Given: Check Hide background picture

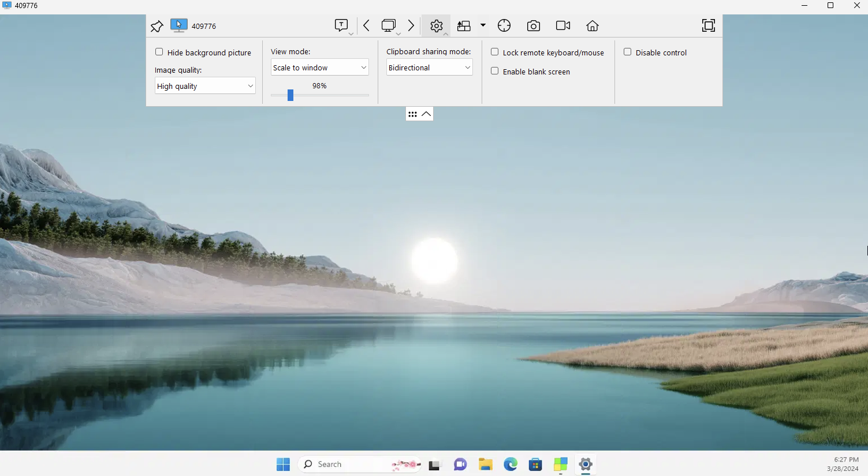Looking at the screenshot, I should (159, 52).
